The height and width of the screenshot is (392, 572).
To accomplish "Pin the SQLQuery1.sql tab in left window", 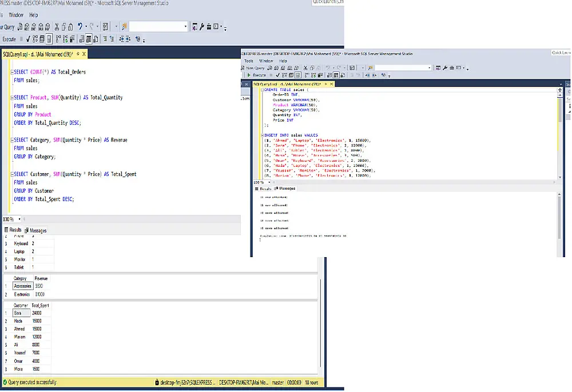I will pos(78,54).
